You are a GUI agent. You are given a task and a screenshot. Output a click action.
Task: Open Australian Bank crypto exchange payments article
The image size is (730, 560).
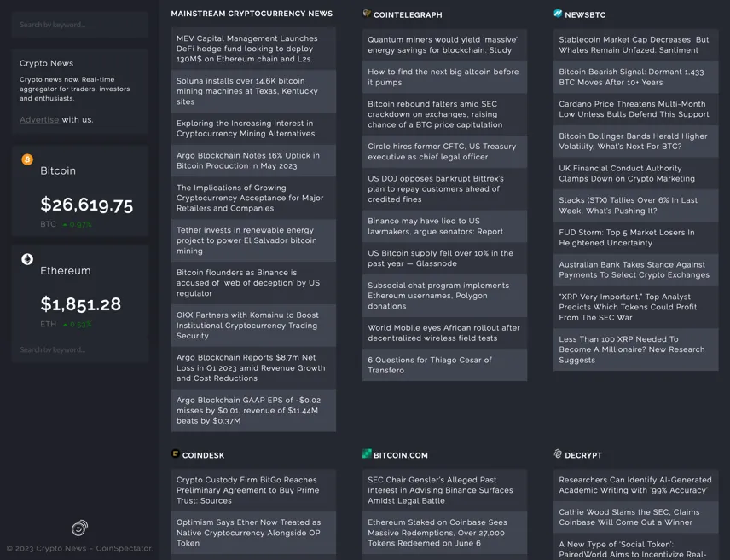(636, 269)
